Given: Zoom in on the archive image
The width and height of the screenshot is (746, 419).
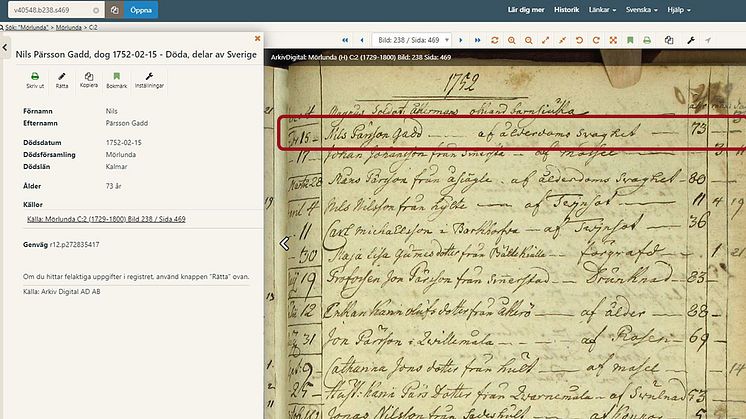Looking at the screenshot, I should (511, 40).
